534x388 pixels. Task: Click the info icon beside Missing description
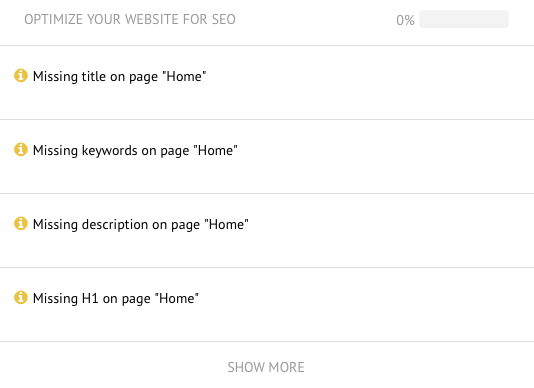[x=20, y=223]
